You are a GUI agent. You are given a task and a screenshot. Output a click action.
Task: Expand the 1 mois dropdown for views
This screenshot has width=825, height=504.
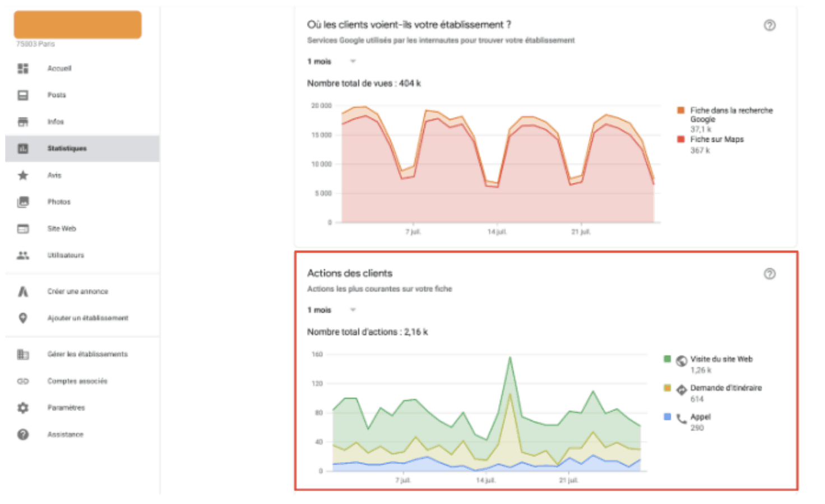coord(331,62)
